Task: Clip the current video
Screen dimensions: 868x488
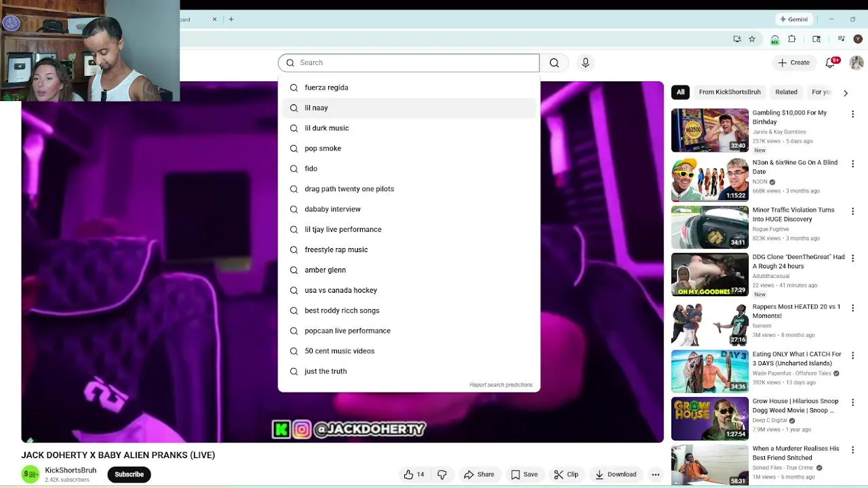Action: point(566,474)
